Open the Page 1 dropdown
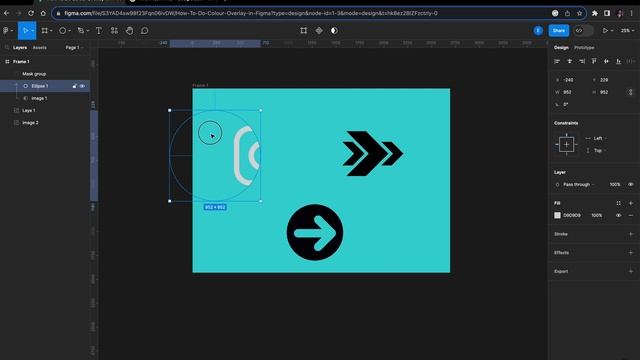Image resolution: width=640 pixels, height=360 pixels. [x=74, y=48]
